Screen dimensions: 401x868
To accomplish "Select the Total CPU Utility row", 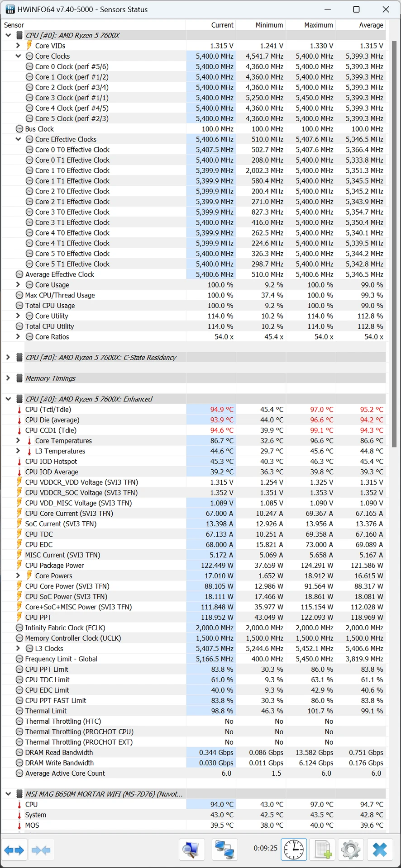I will point(194,326).
